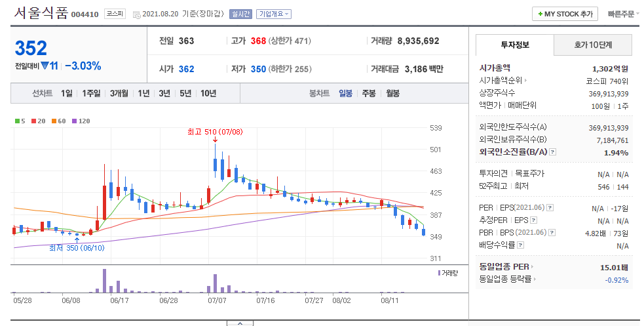Click the green 5-day moving average legend marker
This screenshot has height=326, width=644.
[x=17, y=121]
